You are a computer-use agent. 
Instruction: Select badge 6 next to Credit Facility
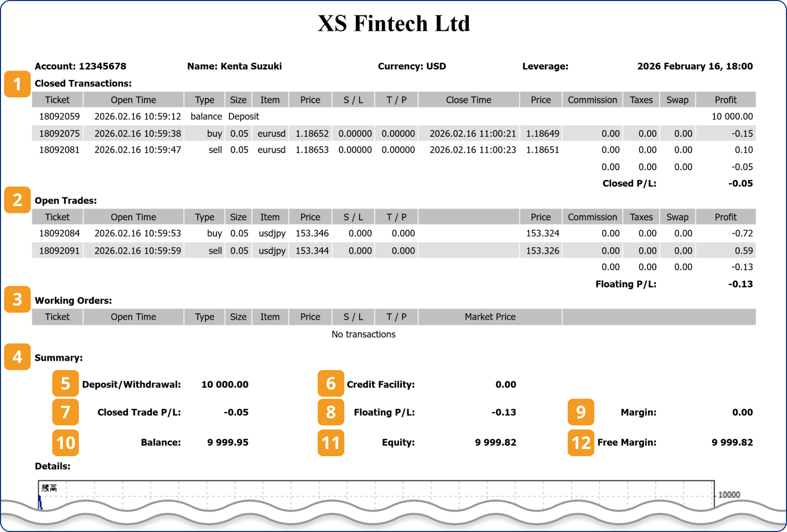pyautogui.click(x=330, y=383)
